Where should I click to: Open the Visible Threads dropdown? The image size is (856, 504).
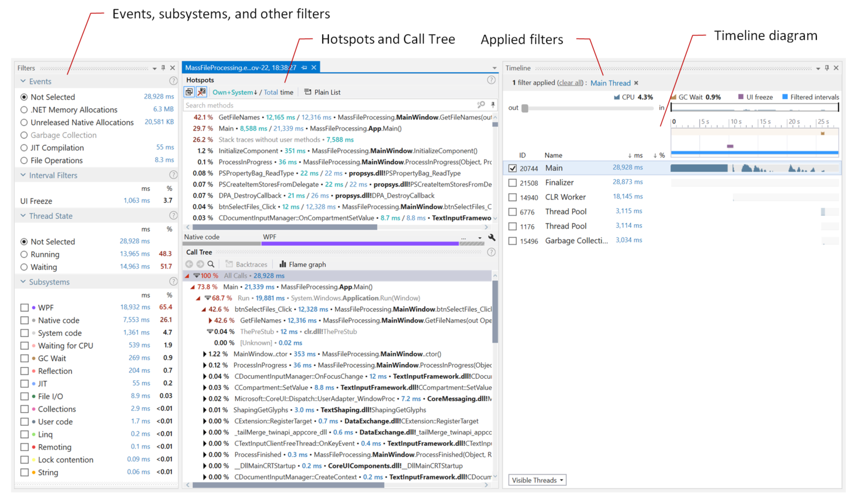pos(537,480)
